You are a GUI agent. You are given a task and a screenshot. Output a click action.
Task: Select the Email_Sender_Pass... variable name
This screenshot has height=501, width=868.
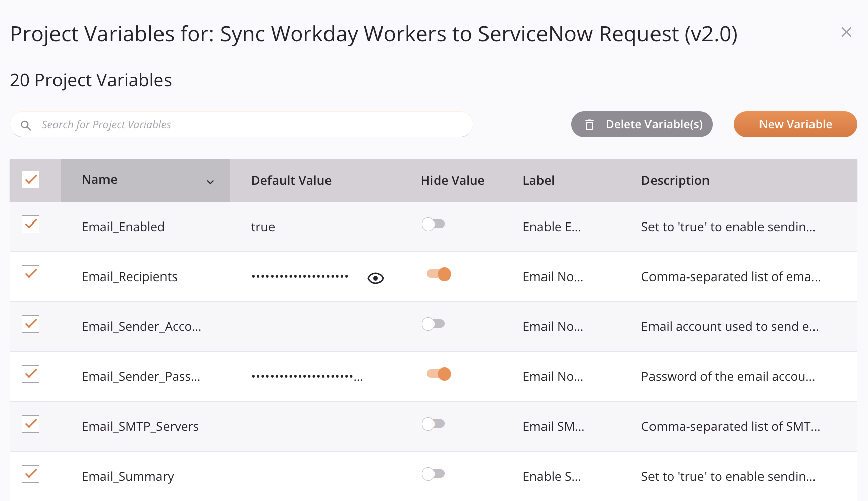tap(141, 376)
